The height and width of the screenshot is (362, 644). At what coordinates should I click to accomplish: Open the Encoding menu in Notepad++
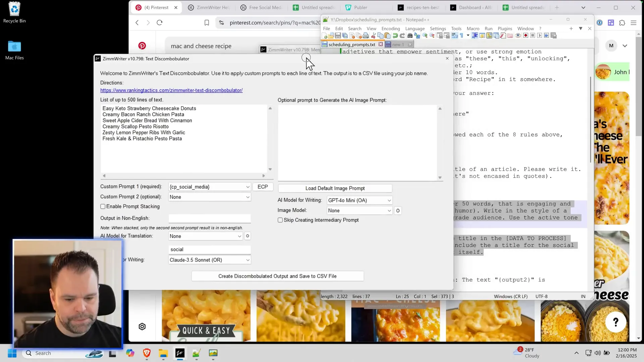[391, 28]
